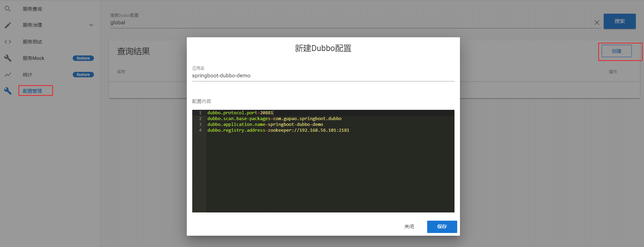Click the wrench icon beside 服务Mock
Viewport: 644px width, 247px height.
[8, 58]
